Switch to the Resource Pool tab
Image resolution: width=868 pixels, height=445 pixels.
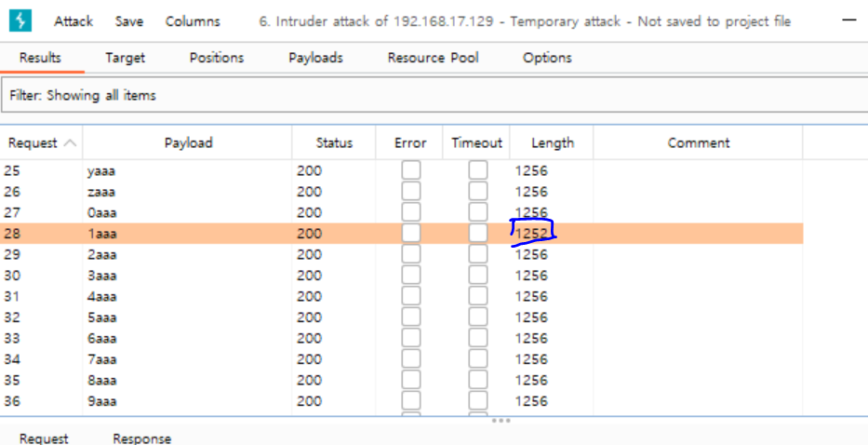tap(433, 58)
